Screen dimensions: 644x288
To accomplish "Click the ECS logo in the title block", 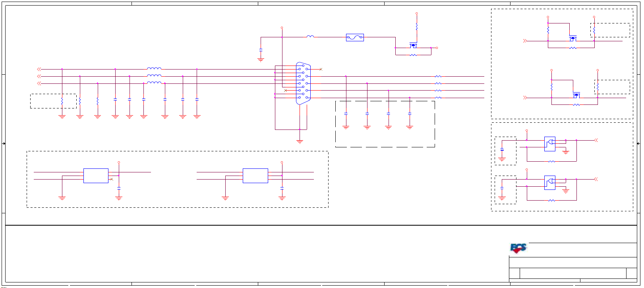I will tap(518, 248).
